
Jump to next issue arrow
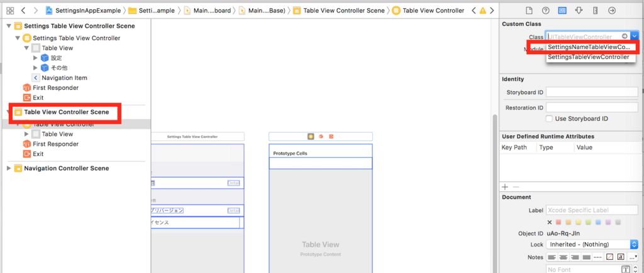pos(492,11)
